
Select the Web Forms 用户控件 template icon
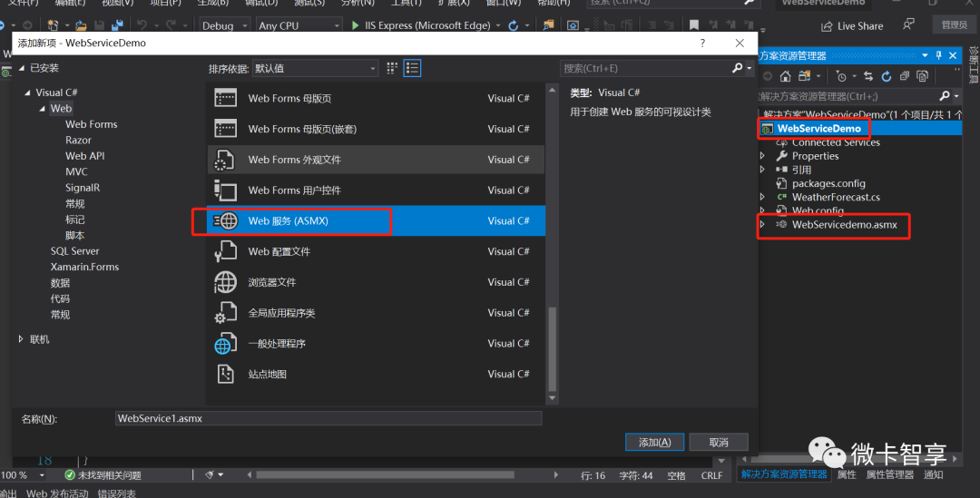click(225, 190)
